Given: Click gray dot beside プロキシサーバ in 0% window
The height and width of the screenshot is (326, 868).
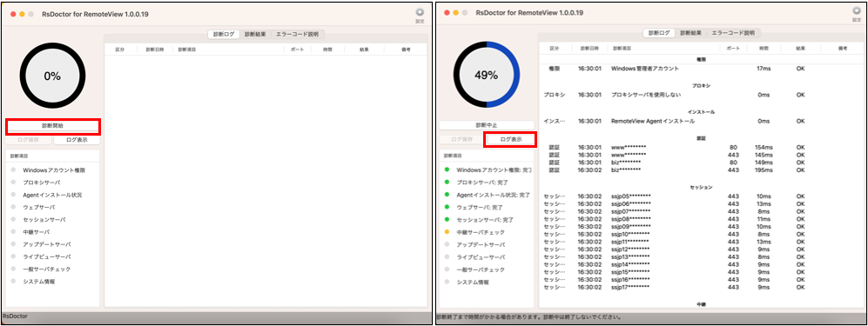Looking at the screenshot, I should pyautogui.click(x=13, y=182).
